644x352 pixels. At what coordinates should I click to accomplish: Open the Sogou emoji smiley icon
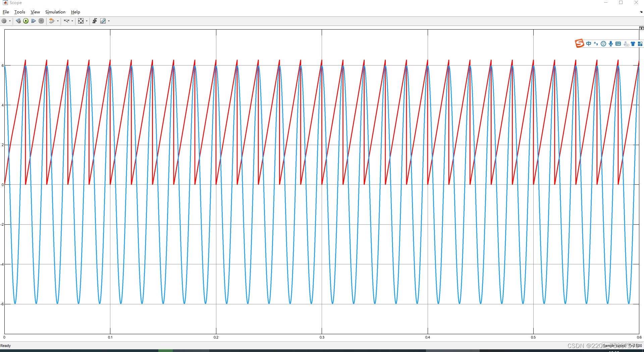click(x=603, y=44)
